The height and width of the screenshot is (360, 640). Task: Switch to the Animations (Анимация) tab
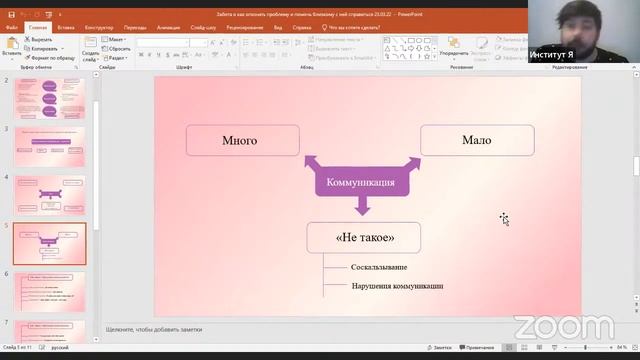168,27
